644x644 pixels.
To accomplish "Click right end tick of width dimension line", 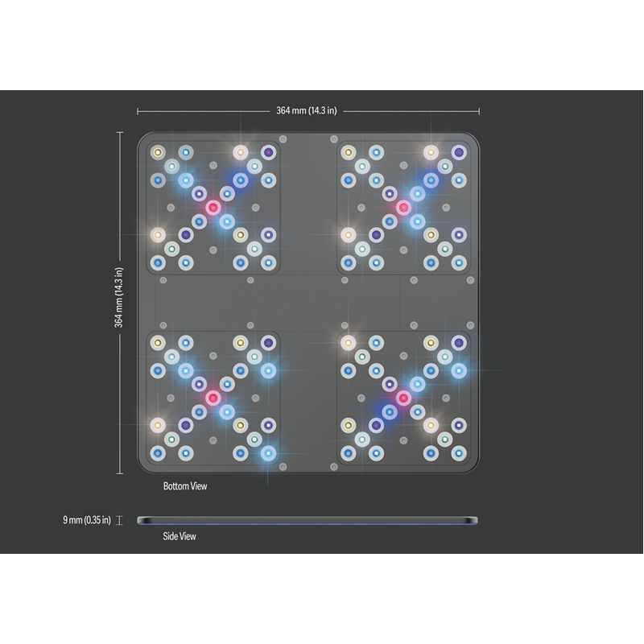I will 479,111.
